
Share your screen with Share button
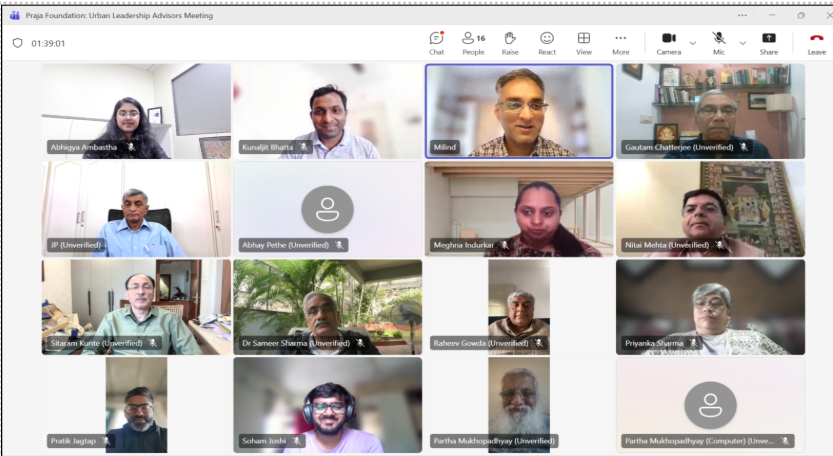coord(768,42)
